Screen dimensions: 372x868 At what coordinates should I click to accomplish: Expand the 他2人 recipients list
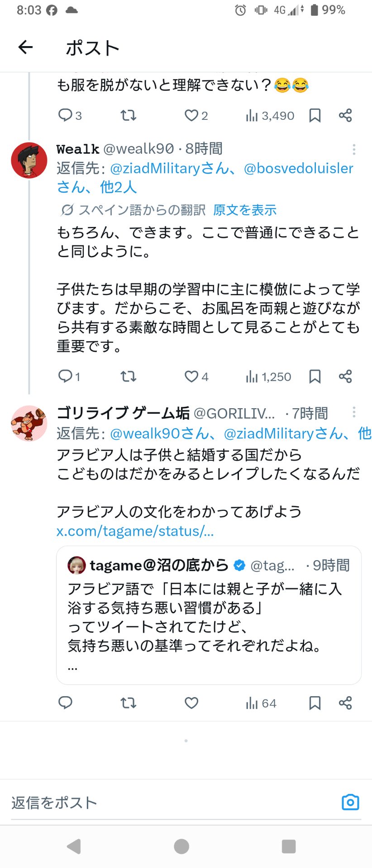click(x=118, y=187)
